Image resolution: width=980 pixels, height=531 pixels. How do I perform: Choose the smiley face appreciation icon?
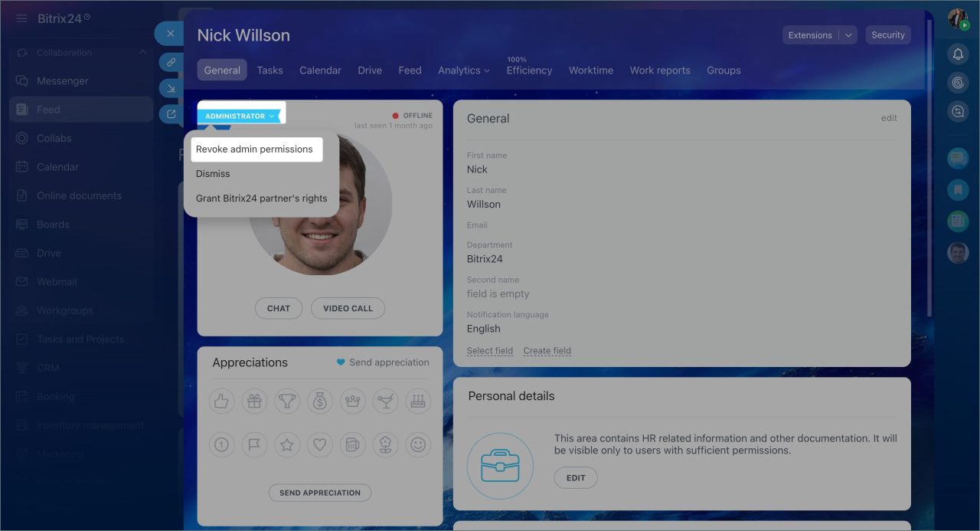tap(418, 444)
